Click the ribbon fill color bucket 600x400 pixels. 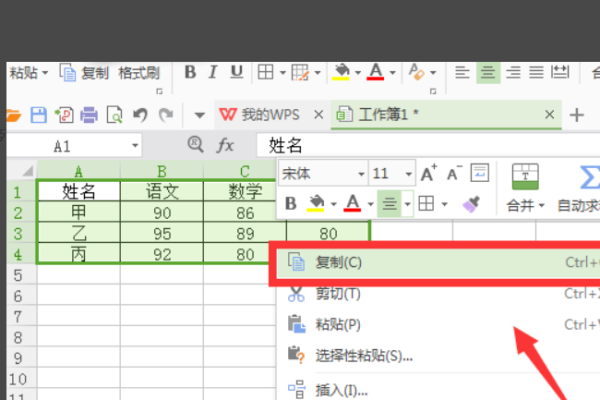[x=341, y=72]
